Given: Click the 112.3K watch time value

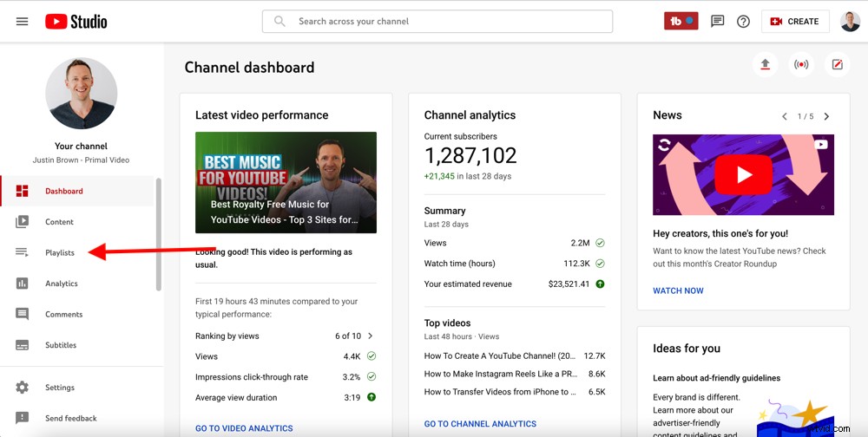Looking at the screenshot, I should click(x=577, y=264).
